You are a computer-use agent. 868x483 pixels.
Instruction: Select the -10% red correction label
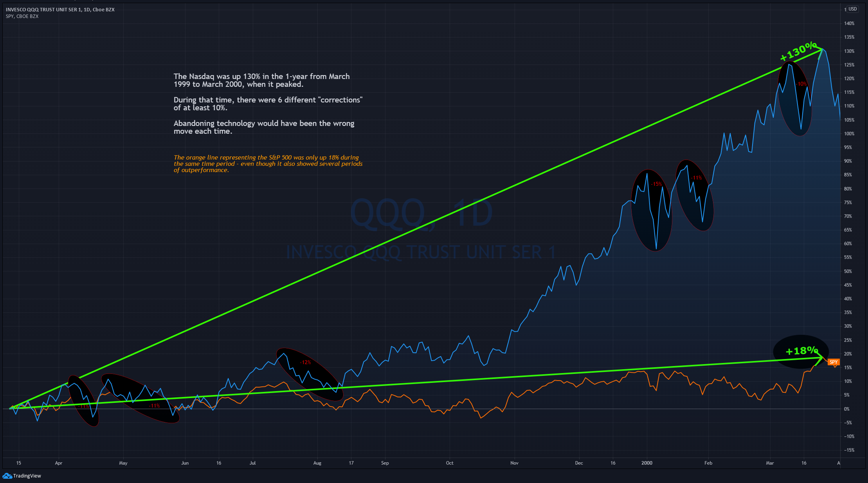point(801,84)
